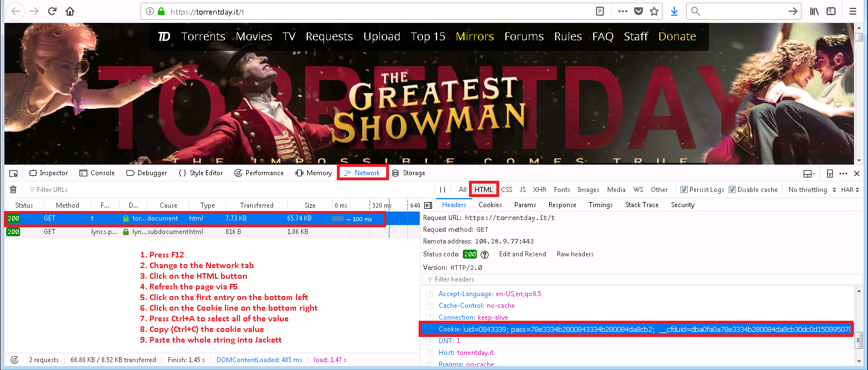Pause network recording button
Image resolution: width=868 pixels, height=370 pixels.
(443, 190)
